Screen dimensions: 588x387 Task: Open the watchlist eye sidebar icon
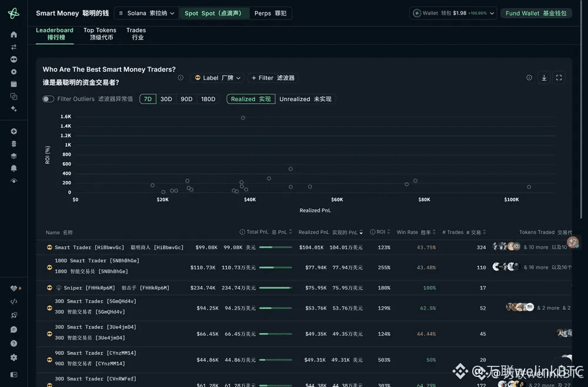pos(14,181)
